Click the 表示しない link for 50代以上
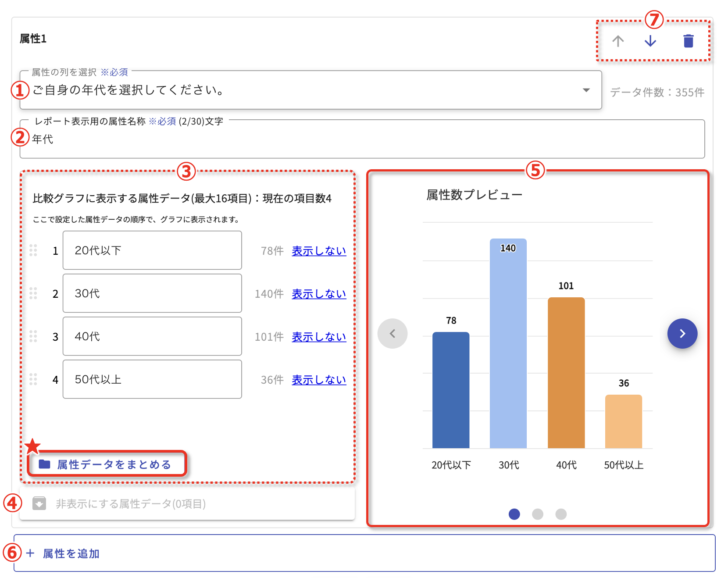Viewport: 728px width, 585px height. pos(319,380)
